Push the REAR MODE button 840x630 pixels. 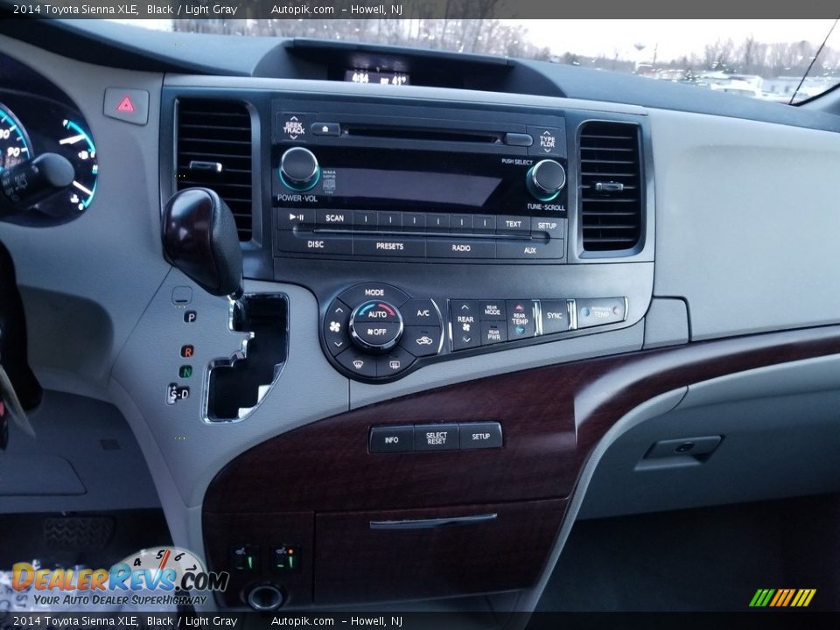point(493,310)
